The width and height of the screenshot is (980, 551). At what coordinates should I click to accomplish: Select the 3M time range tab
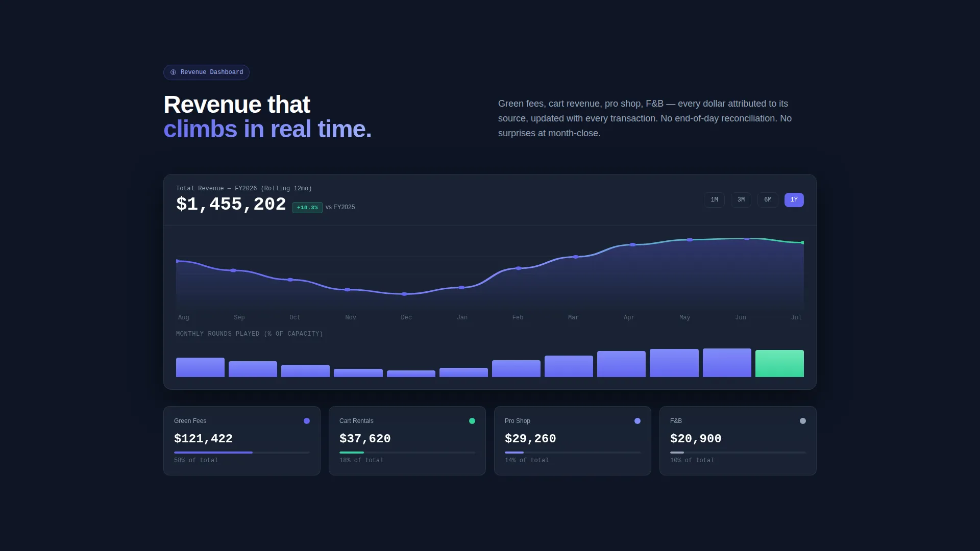click(741, 200)
